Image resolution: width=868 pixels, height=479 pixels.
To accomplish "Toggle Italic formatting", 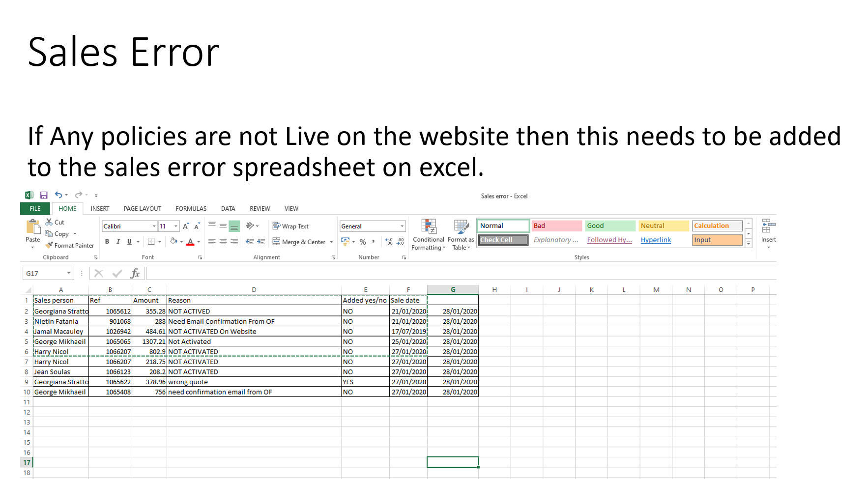I will point(118,242).
